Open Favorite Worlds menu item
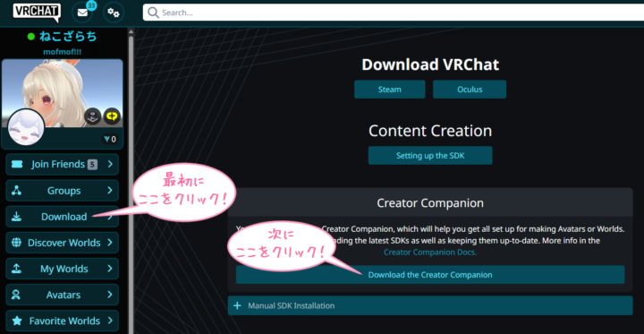 click(62, 321)
